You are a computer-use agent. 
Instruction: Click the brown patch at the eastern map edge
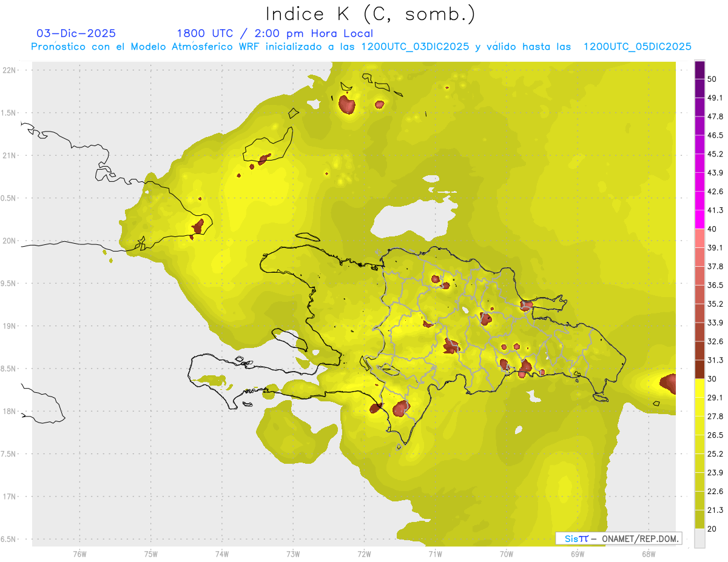668,383
